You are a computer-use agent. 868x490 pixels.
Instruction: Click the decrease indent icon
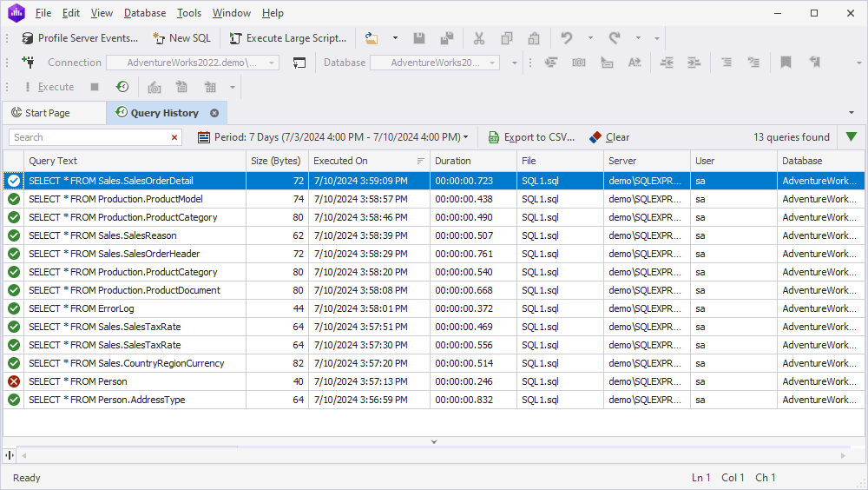click(x=667, y=62)
